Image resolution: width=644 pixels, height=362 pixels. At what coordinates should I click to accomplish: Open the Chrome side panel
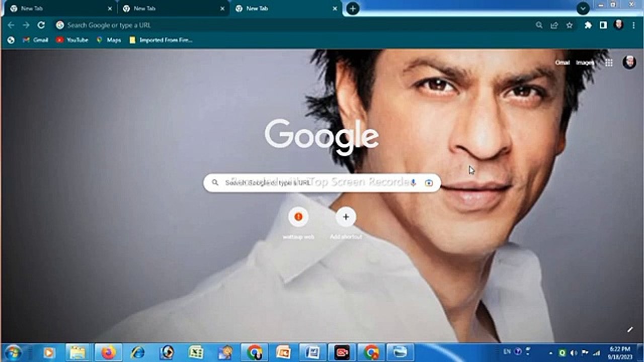click(603, 25)
